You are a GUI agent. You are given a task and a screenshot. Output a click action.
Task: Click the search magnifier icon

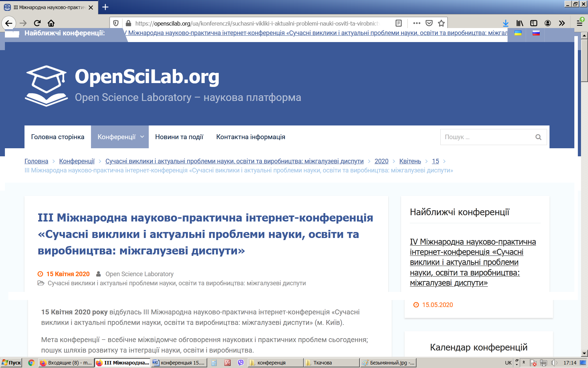538,137
